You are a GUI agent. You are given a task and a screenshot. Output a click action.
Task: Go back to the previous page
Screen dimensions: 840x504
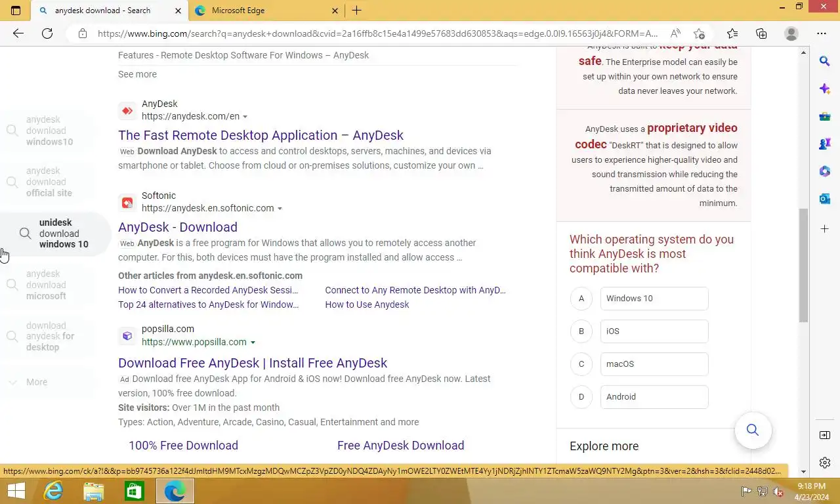coord(18,33)
